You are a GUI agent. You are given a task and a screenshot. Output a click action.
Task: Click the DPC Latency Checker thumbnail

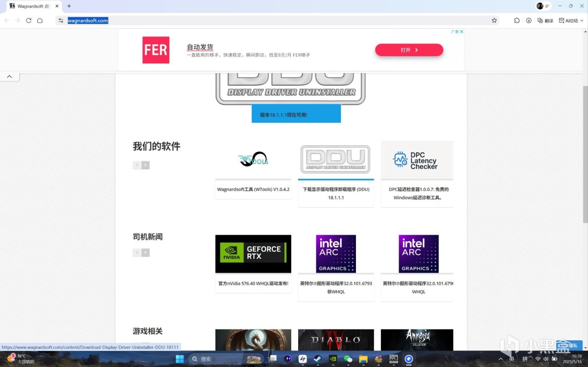417,160
